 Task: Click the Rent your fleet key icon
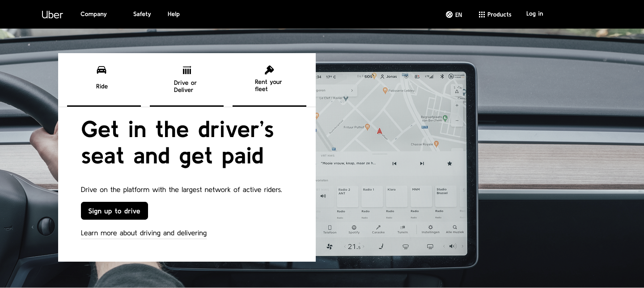pyautogui.click(x=269, y=70)
